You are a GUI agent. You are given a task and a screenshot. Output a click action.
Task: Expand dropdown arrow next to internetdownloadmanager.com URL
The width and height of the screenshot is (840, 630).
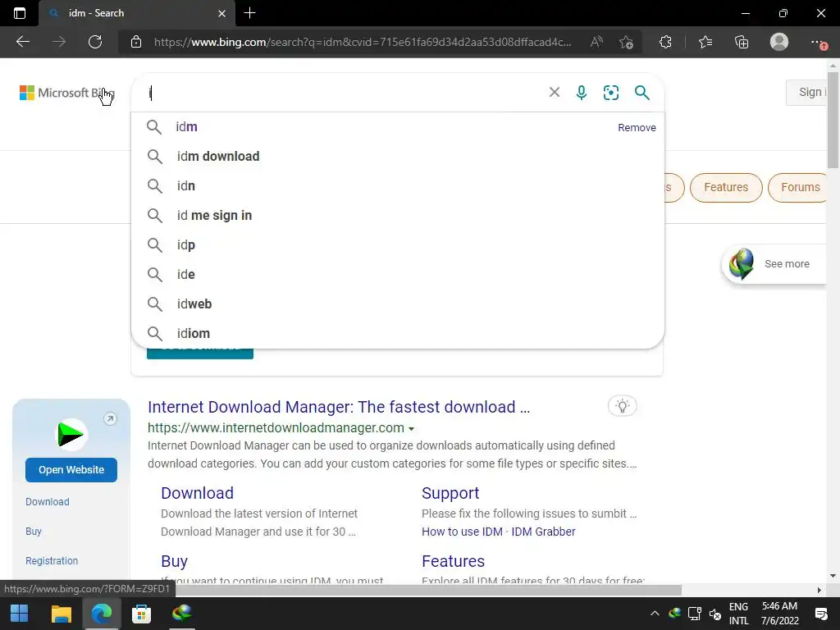click(412, 428)
